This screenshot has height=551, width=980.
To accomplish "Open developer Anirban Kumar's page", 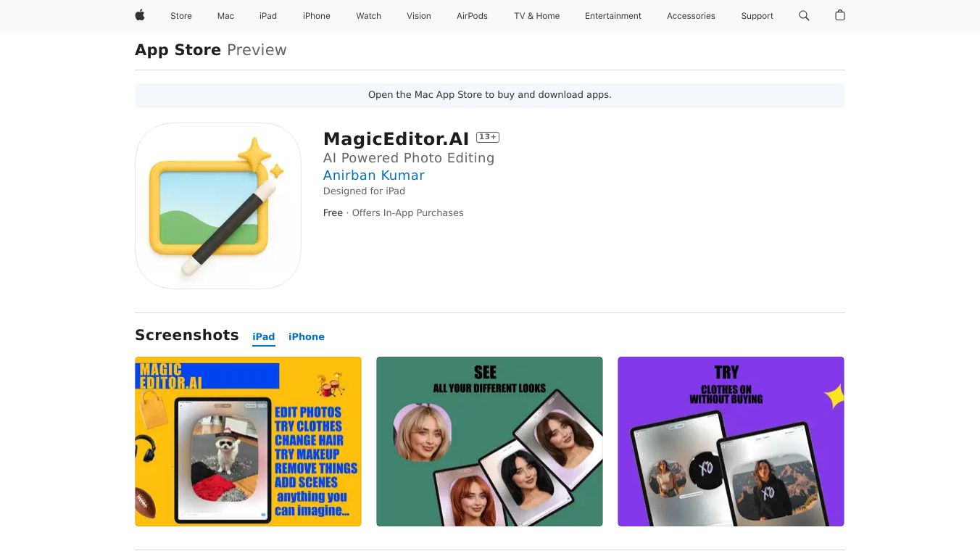I will (x=374, y=175).
